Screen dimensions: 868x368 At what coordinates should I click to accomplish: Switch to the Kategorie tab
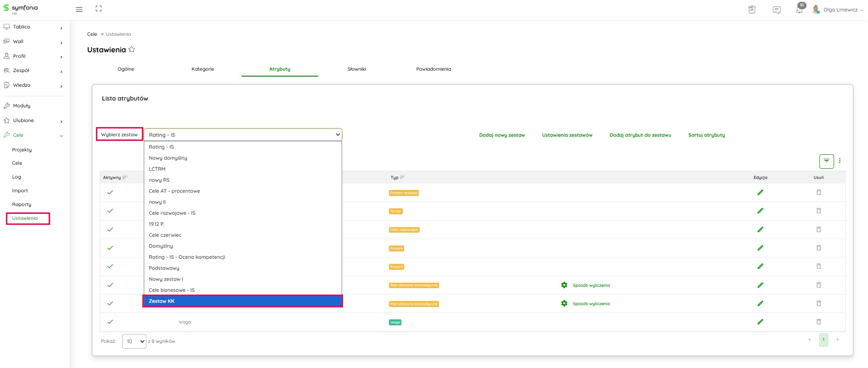203,69
